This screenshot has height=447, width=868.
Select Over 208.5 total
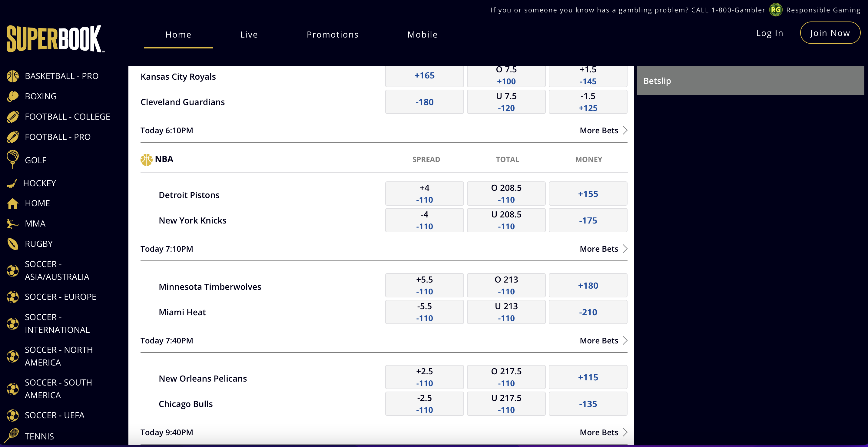pos(506,194)
